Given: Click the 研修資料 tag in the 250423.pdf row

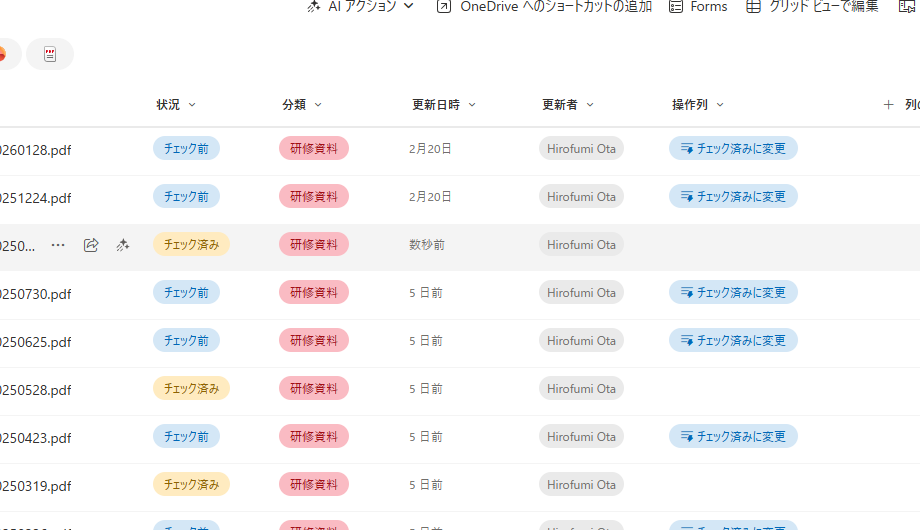Looking at the screenshot, I should (x=313, y=436).
